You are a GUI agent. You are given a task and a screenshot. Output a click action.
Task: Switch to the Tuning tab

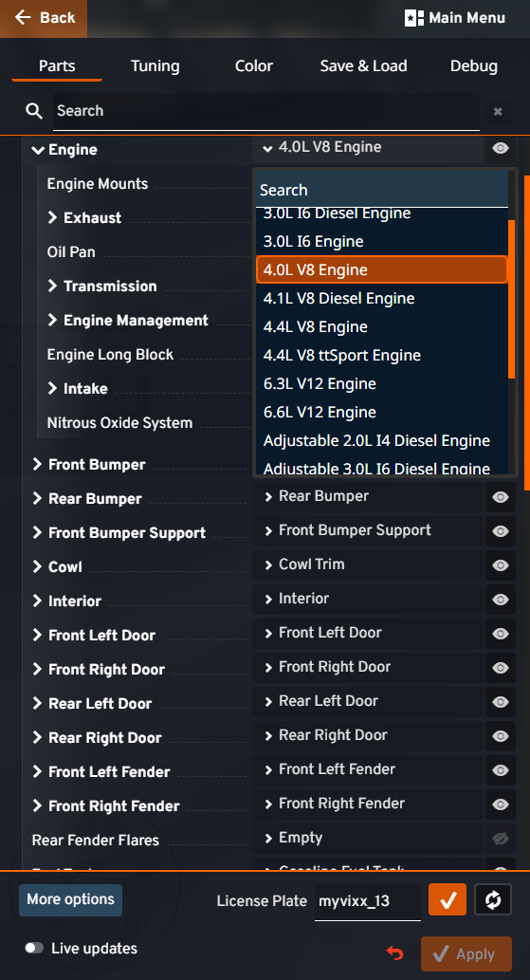coord(155,66)
